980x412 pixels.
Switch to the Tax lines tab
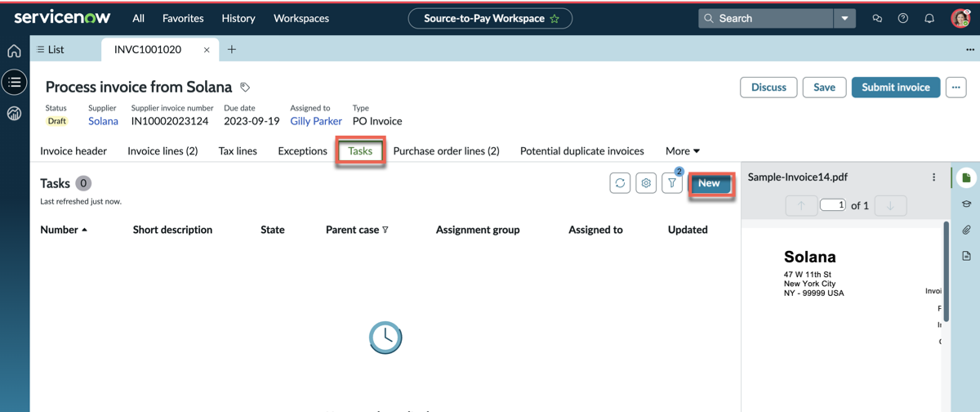coord(238,151)
